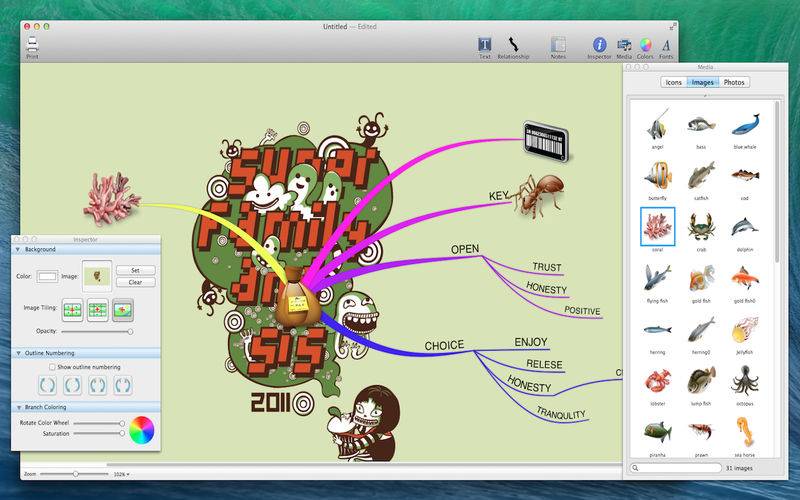Collapse the Outline Numbering section

coord(18,353)
